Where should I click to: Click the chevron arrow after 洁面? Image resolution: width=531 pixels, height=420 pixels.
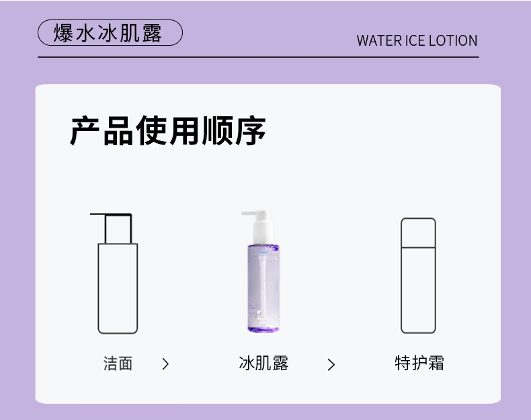165,364
